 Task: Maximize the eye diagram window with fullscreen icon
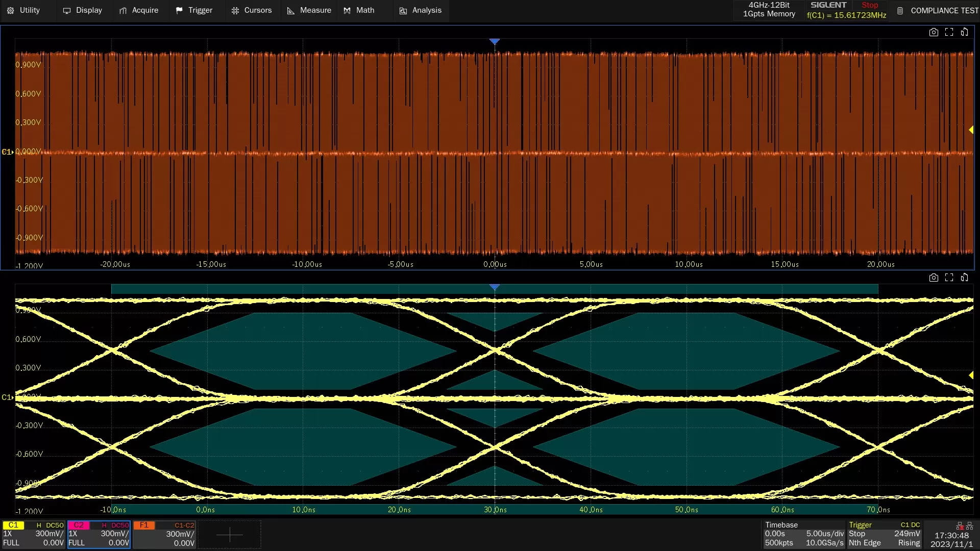(949, 278)
